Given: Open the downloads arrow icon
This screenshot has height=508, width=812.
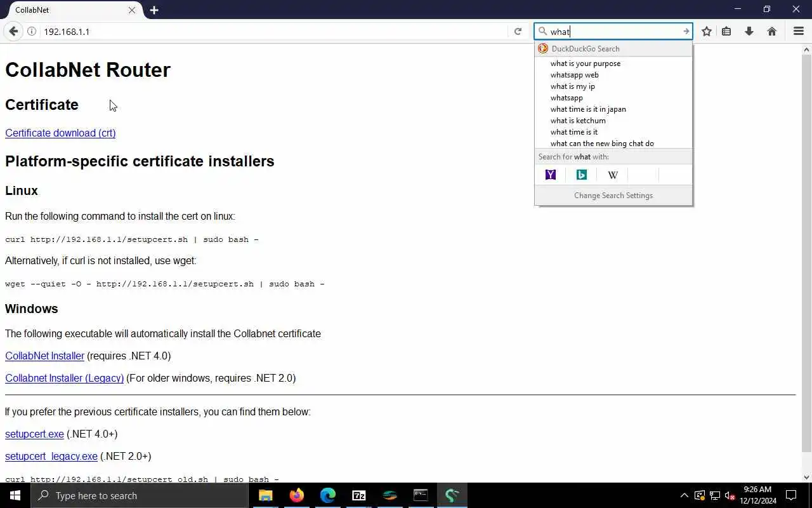Looking at the screenshot, I should 749,31.
